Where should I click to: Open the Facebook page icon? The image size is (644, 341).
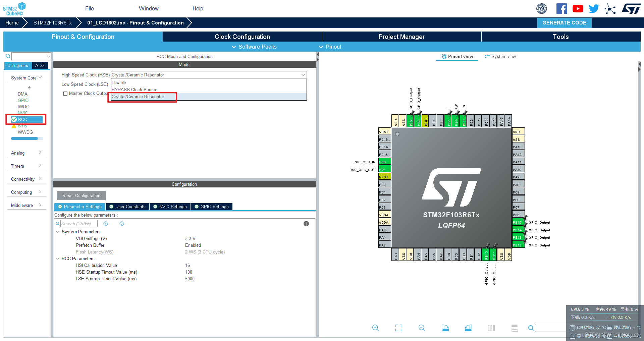tap(562, 9)
